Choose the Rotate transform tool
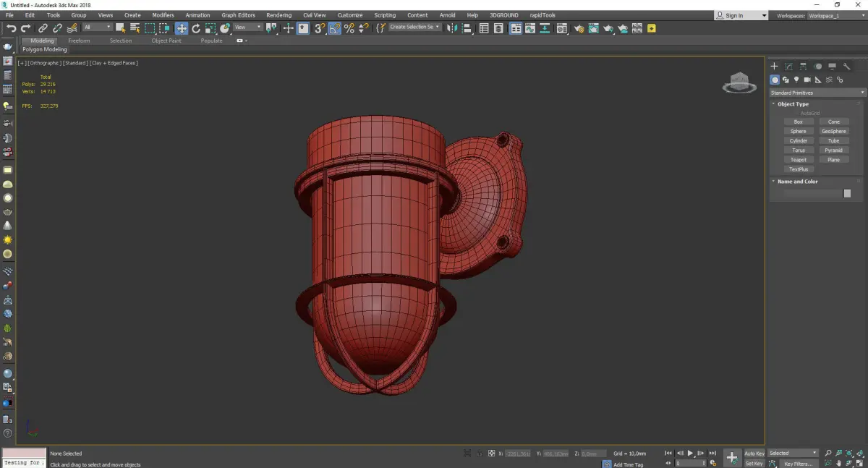 tap(196, 28)
